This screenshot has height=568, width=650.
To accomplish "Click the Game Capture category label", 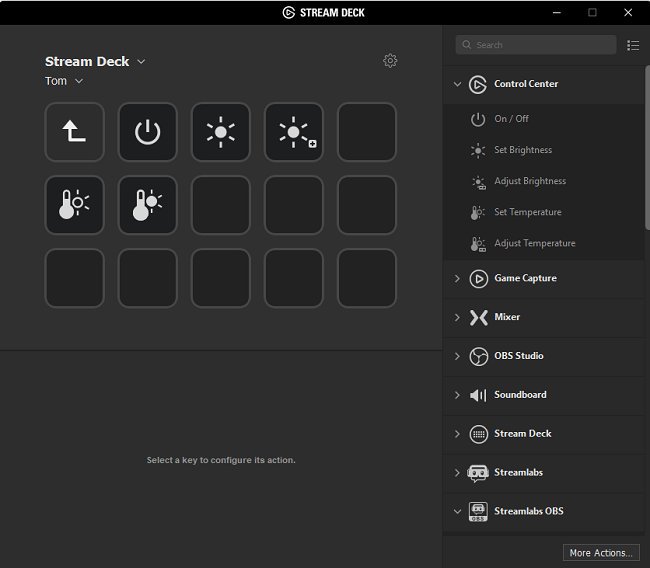I will [525, 278].
